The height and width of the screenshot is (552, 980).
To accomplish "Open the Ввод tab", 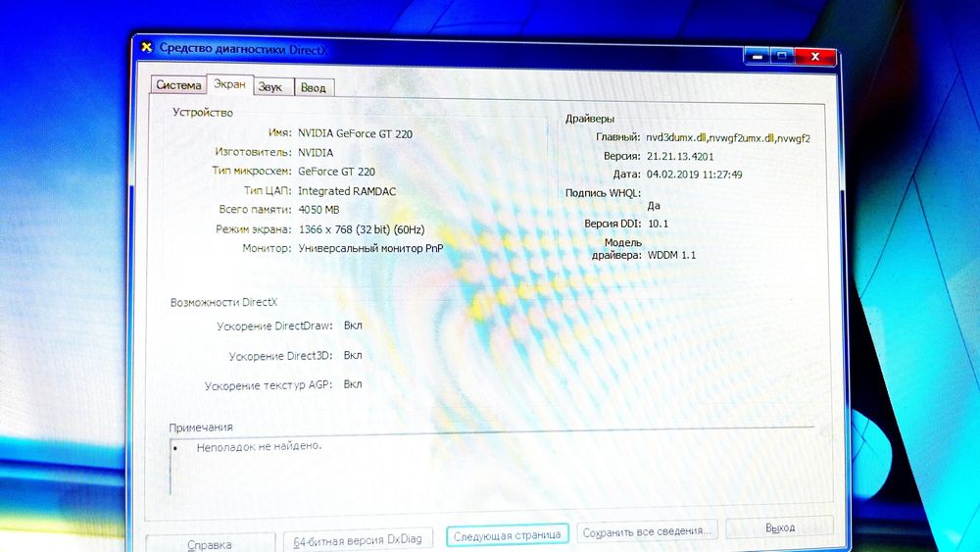I will click(x=314, y=87).
